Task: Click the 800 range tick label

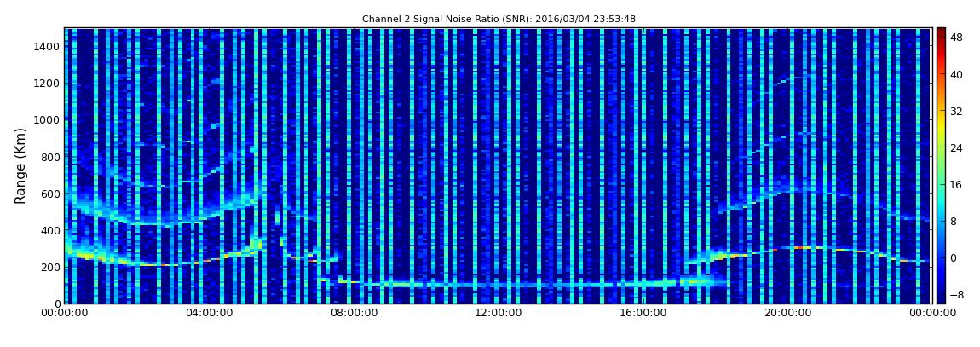Action: (50, 157)
